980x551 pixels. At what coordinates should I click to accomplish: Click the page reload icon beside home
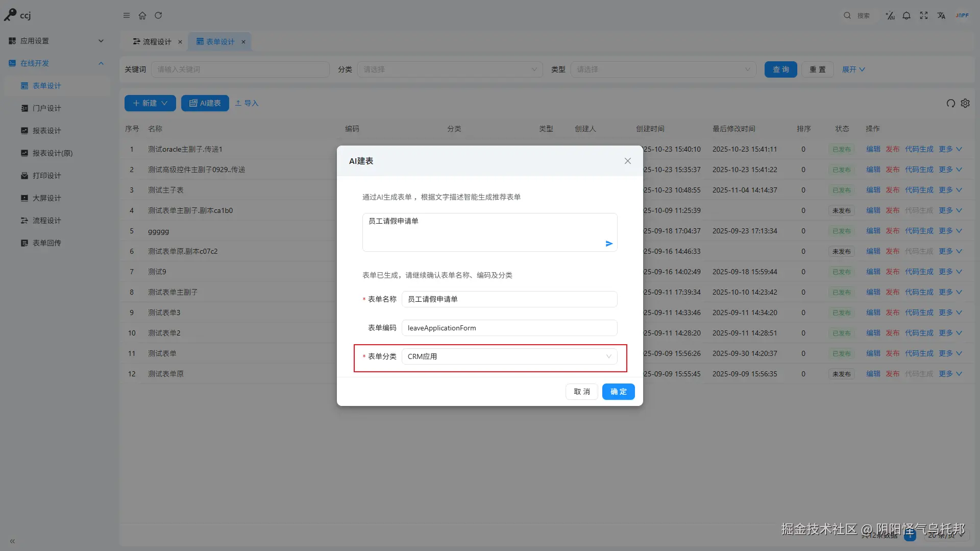[158, 15]
